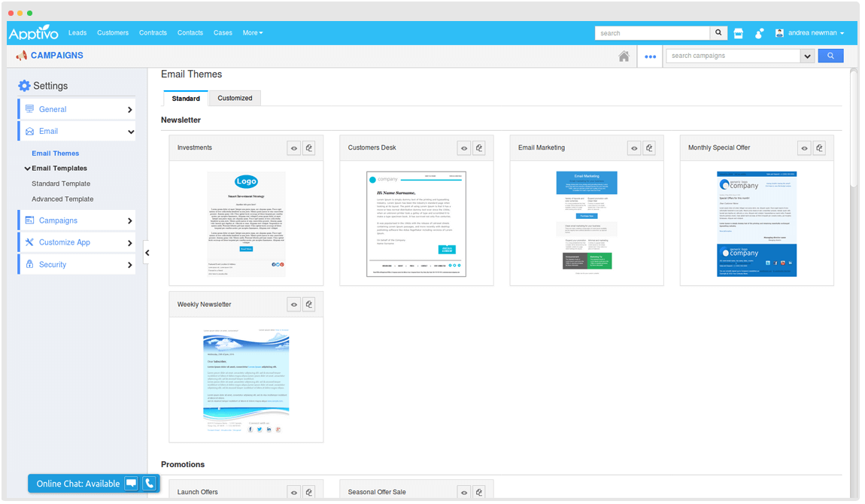Click the app store icon in header
Image resolution: width=865 pixels, height=504 pixels.
pos(738,33)
